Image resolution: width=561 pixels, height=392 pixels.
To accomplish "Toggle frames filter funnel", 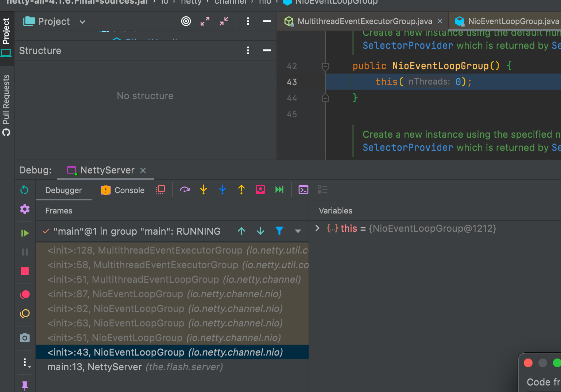I will (x=279, y=231).
